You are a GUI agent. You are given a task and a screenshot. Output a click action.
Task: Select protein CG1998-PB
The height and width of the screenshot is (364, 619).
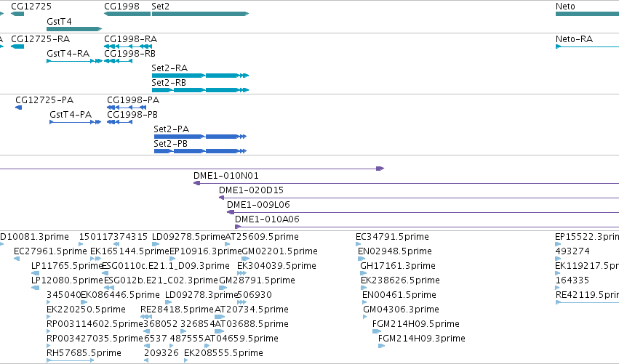[x=132, y=115]
